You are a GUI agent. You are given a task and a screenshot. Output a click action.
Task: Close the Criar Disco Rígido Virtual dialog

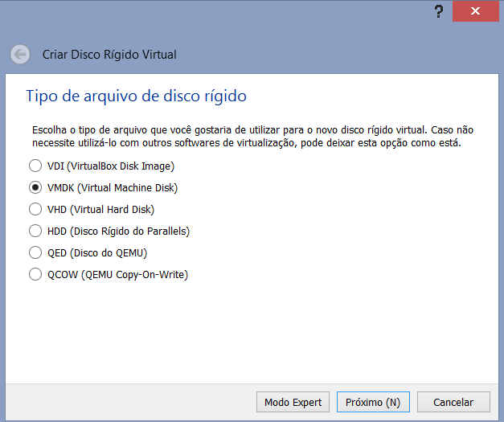point(475,11)
